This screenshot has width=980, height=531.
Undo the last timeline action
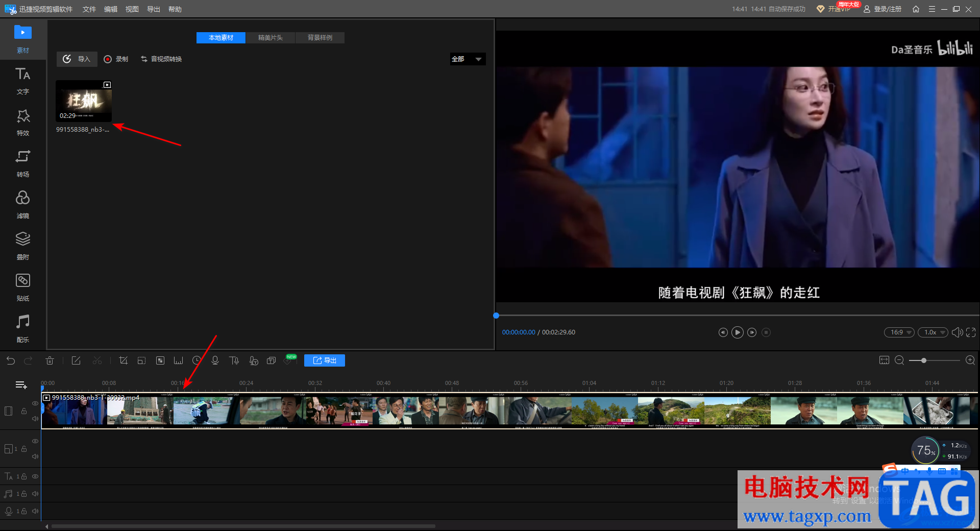click(x=11, y=360)
